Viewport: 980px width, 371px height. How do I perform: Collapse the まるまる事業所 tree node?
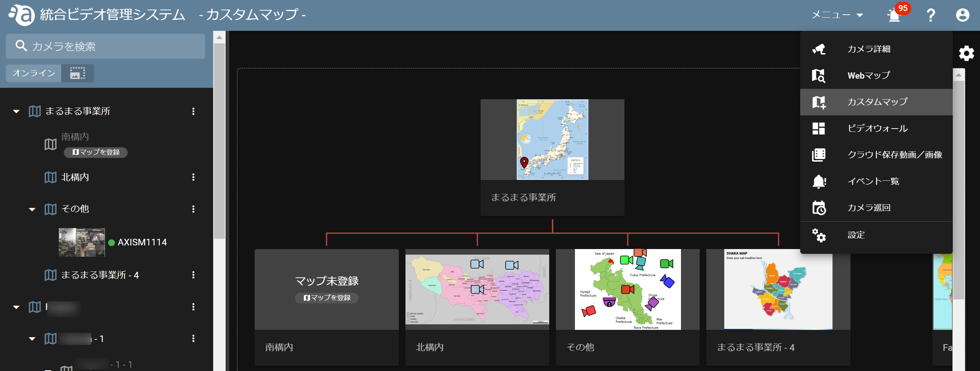(x=16, y=112)
